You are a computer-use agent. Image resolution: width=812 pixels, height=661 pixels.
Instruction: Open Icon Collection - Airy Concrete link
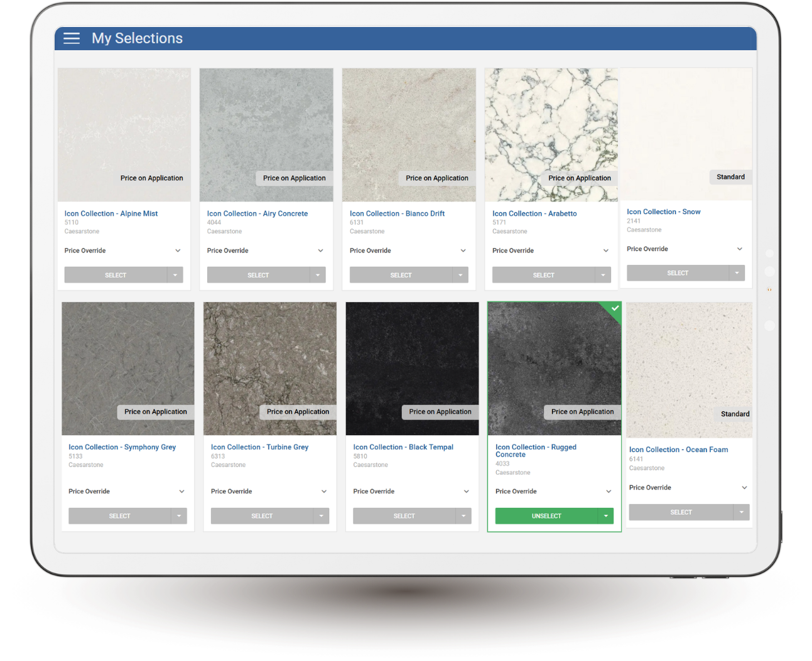(257, 213)
